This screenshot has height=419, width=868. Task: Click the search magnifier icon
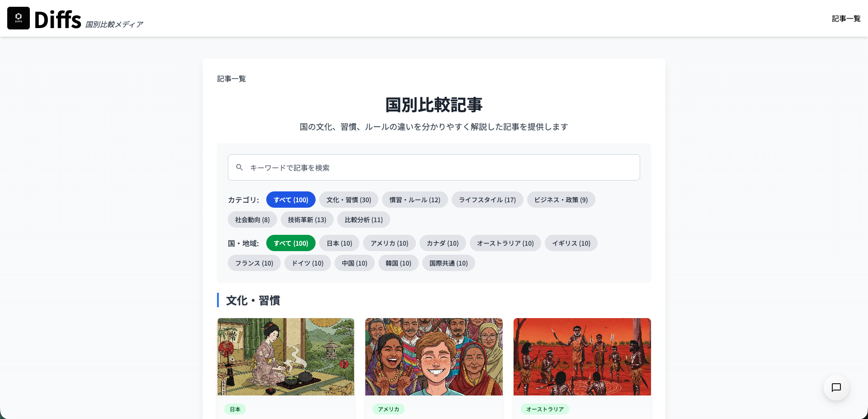[x=240, y=167]
